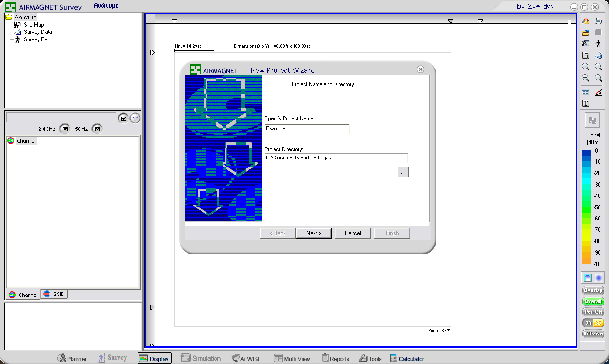The height and width of the screenshot is (364, 609).
Task: Click the blue dot display icon below legend
Action: [x=599, y=278]
